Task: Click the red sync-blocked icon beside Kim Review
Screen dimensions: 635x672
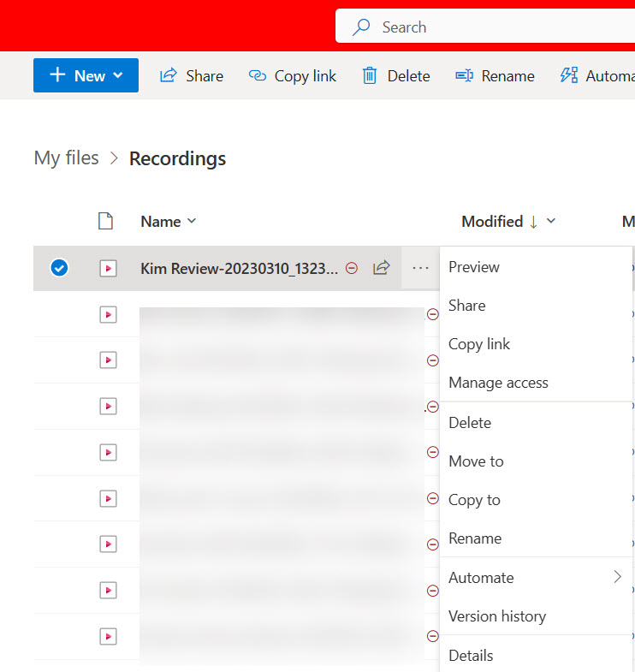Action: [x=352, y=268]
